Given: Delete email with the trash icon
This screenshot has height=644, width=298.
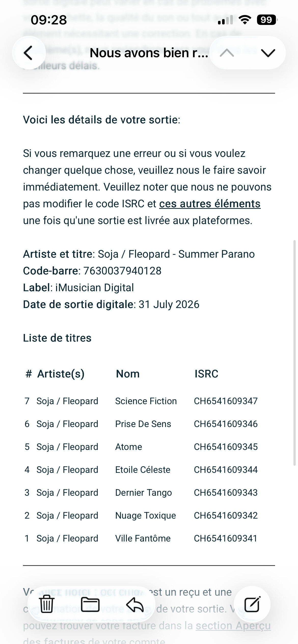Looking at the screenshot, I should coord(47,604).
